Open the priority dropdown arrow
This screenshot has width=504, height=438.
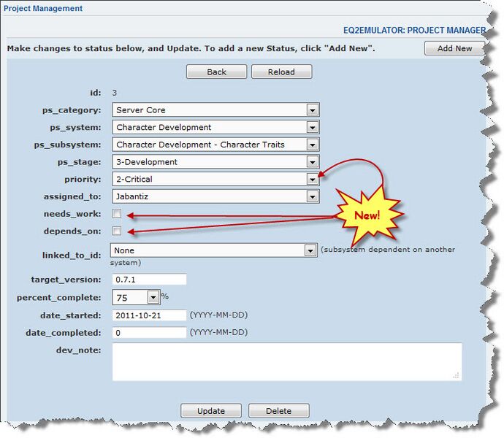click(312, 179)
